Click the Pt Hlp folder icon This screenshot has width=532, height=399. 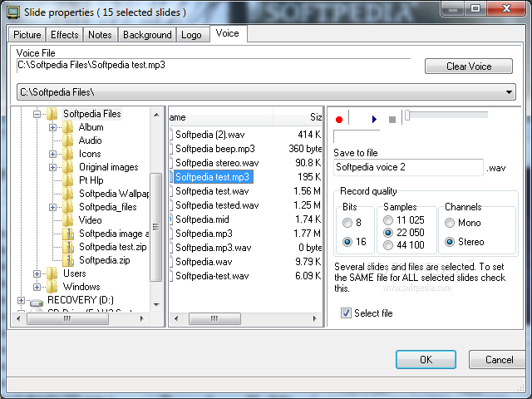[67, 180]
